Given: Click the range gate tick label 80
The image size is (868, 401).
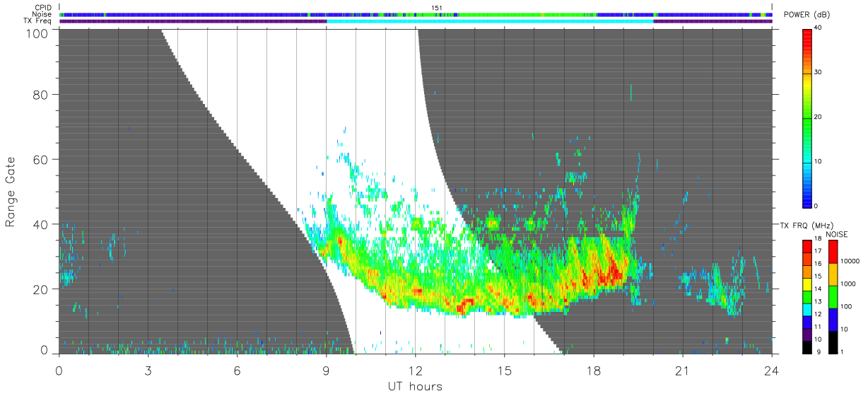Looking at the screenshot, I should click(x=40, y=94).
